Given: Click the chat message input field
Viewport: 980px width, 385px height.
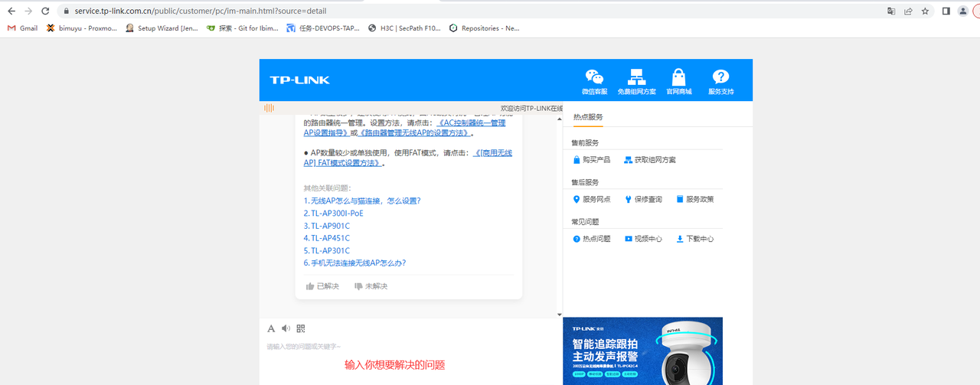Looking at the screenshot, I should tap(410, 361).
